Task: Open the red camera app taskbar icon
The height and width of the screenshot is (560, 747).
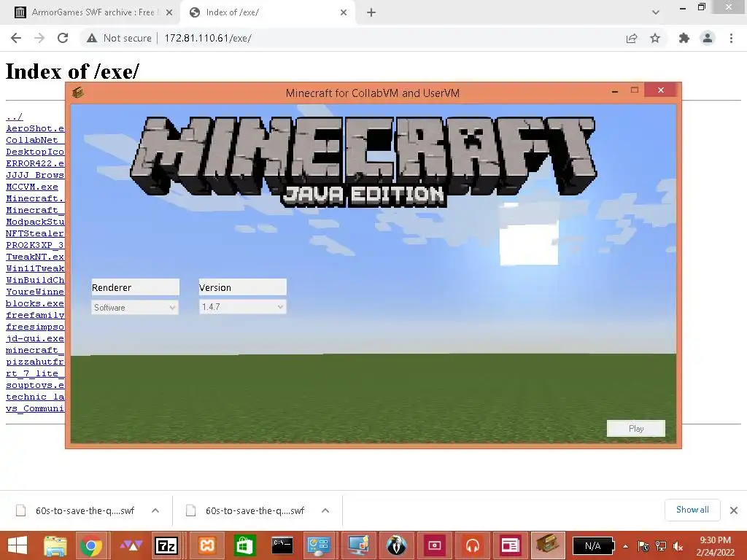Action: pyautogui.click(x=434, y=545)
